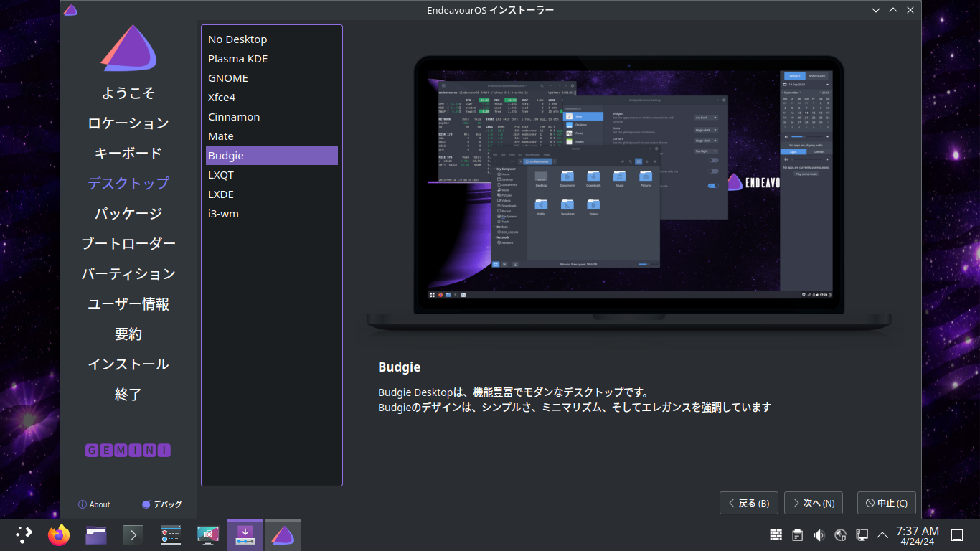The image size is (980, 551).
Task: Click the ようこそ step in sidebar
Action: pyautogui.click(x=128, y=93)
